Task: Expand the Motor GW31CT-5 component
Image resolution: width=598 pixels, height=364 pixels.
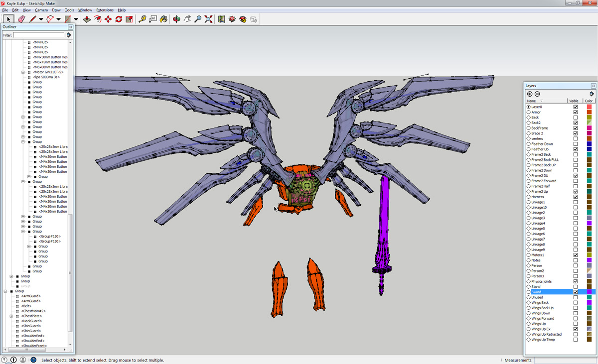Action: [23, 72]
